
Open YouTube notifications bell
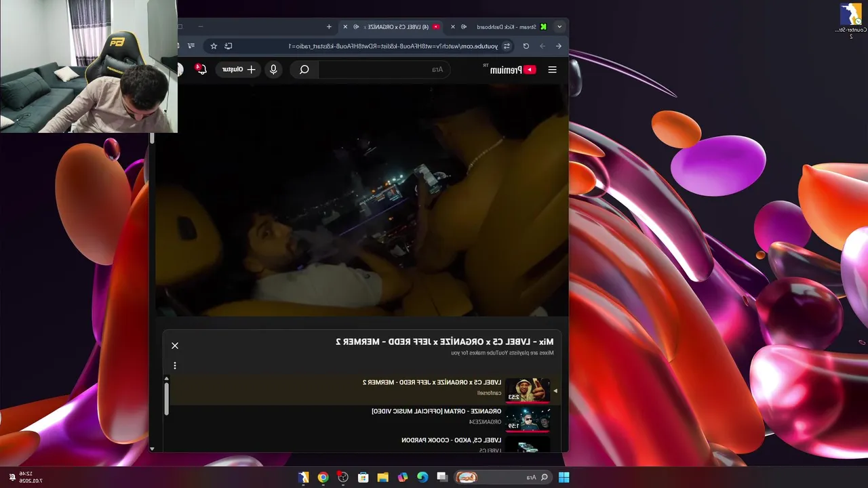pyautogui.click(x=201, y=69)
